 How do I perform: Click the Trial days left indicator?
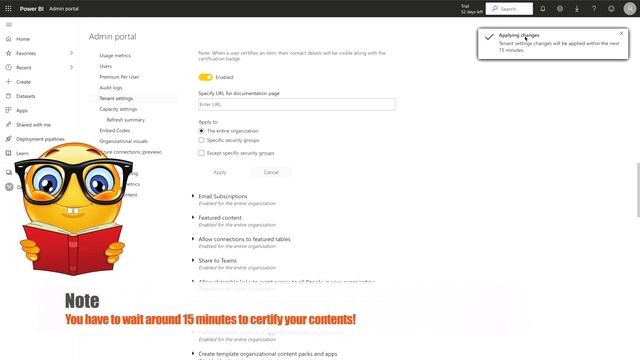click(471, 9)
